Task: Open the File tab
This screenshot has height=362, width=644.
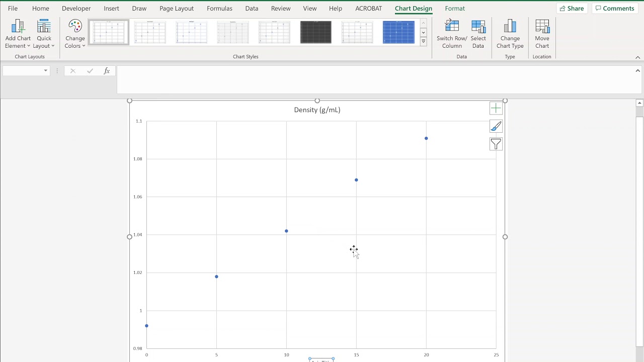Action: click(x=13, y=9)
